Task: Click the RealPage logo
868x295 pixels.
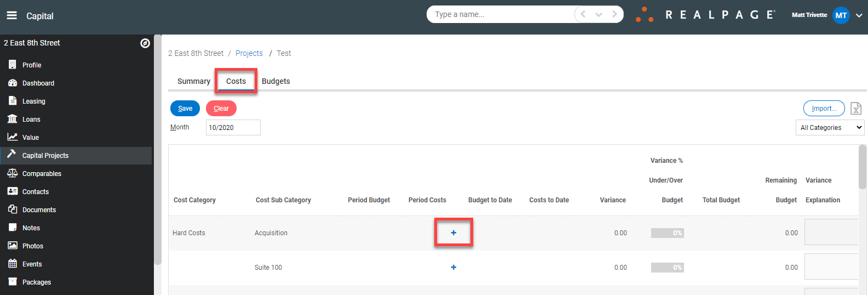Action: tap(705, 15)
